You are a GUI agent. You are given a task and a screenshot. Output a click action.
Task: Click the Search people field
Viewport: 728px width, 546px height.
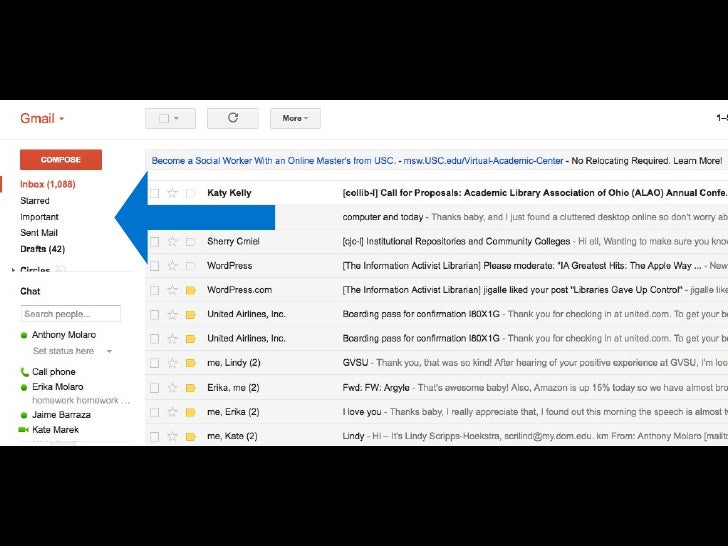pyautogui.click(x=71, y=314)
